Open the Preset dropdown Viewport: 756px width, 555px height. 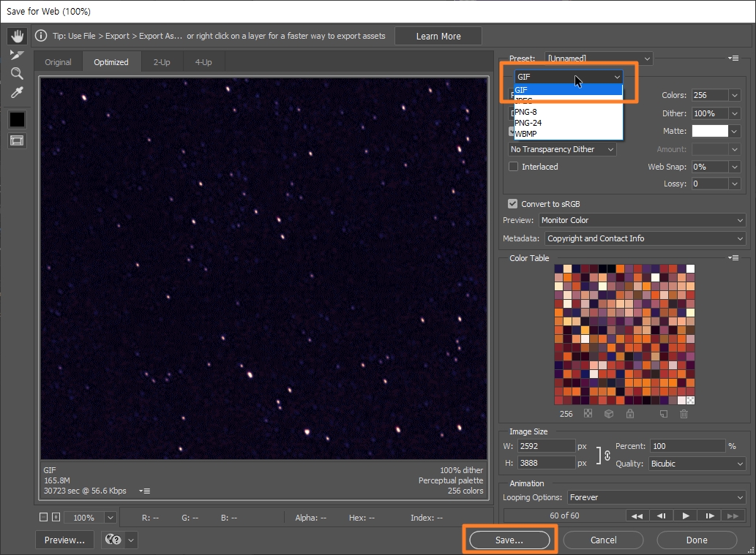click(x=599, y=58)
